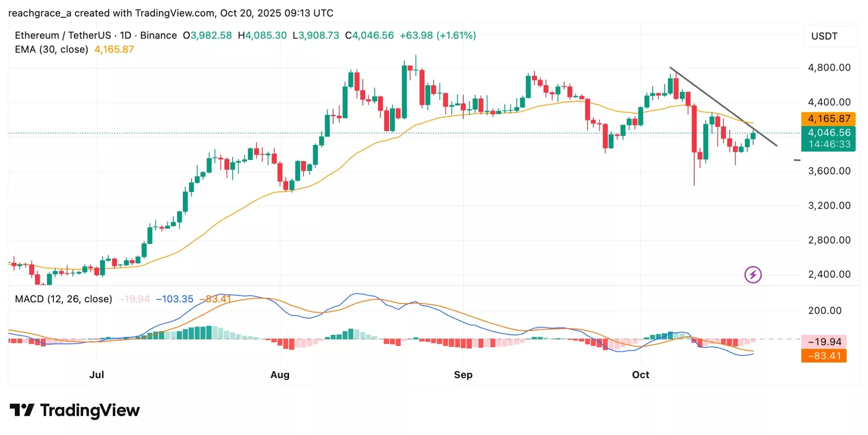Click the blue -103.35 MACD value
The width and height of the screenshot is (868, 435).
point(175,299)
